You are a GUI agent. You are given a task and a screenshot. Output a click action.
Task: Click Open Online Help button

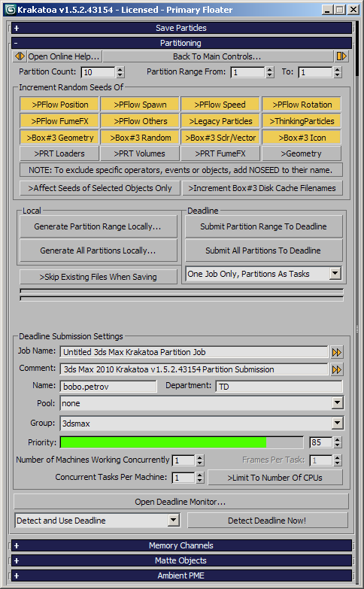point(64,56)
